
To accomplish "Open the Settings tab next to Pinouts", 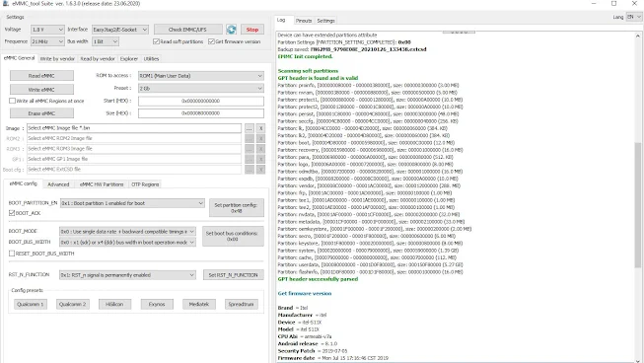I will [x=325, y=21].
